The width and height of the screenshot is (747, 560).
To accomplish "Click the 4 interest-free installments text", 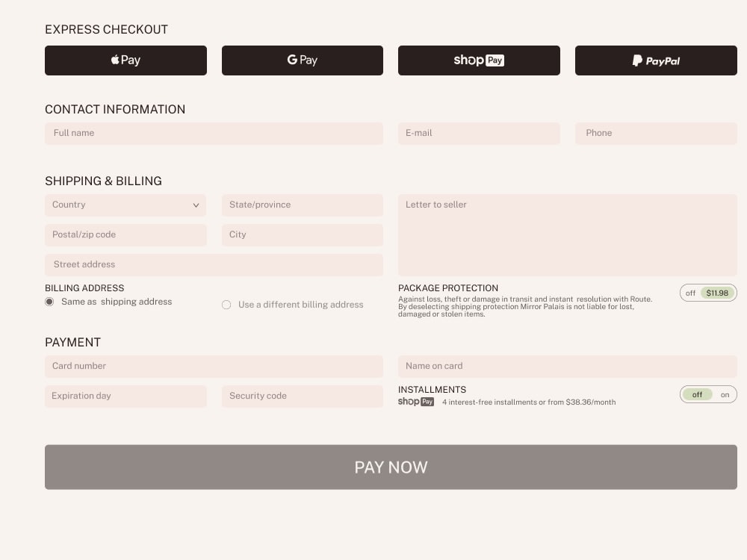I will (x=529, y=402).
